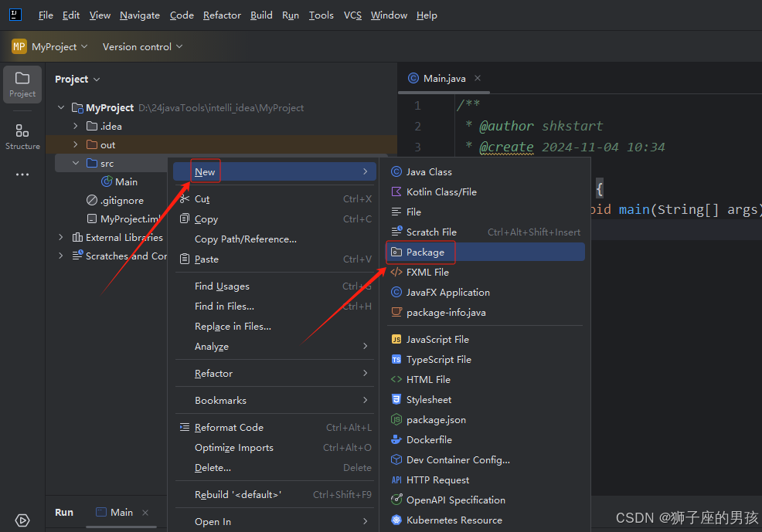Click the Cut scissors icon

point(184,198)
